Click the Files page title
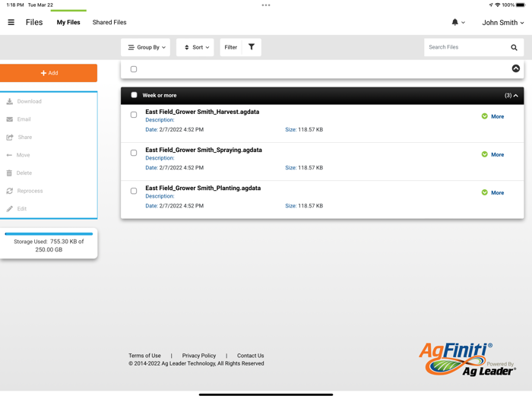 34,22
